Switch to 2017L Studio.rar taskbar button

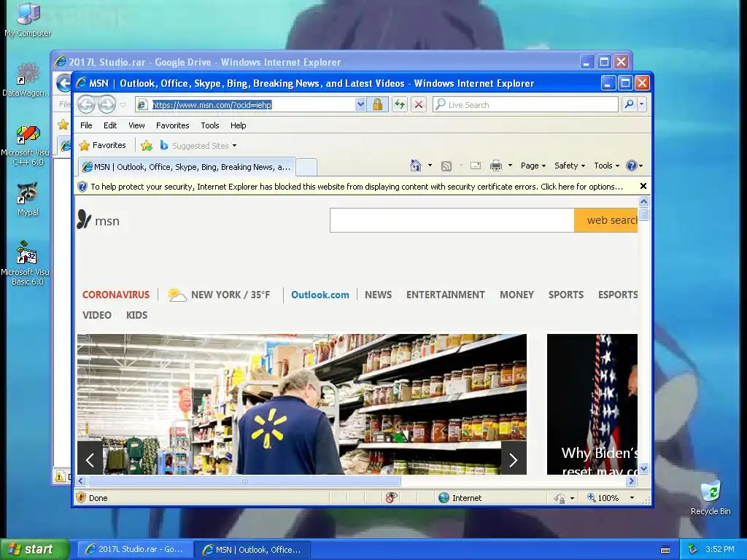pyautogui.click(x=135, y=549)
